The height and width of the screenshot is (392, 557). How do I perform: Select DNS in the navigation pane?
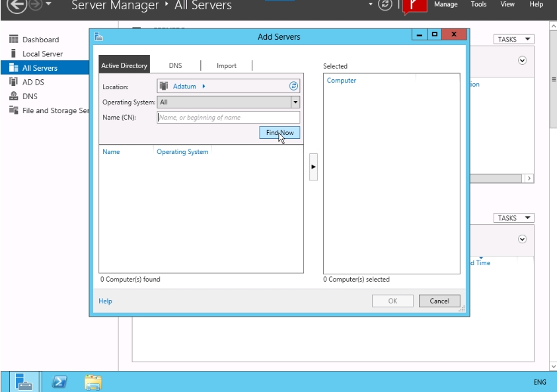coord(30,97)
